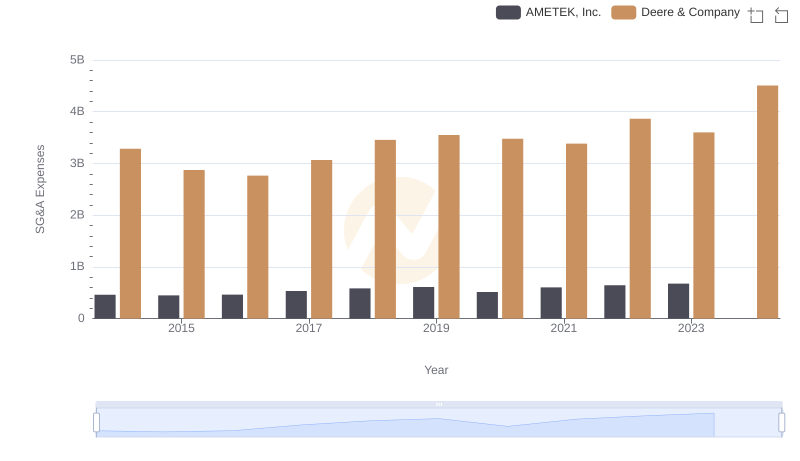Click the '4B' y-axis label

click(x=77, y=111)
